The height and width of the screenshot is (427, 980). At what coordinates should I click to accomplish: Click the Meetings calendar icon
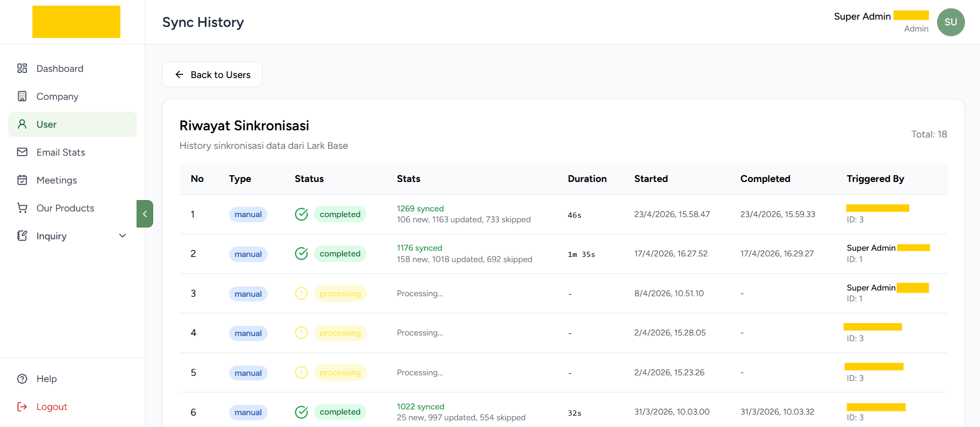point(22,180)
